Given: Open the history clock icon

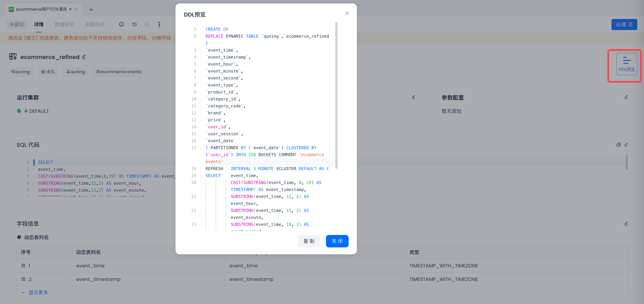Looking at the screenshot, I should pyautogui.click(x=135, y=24).
